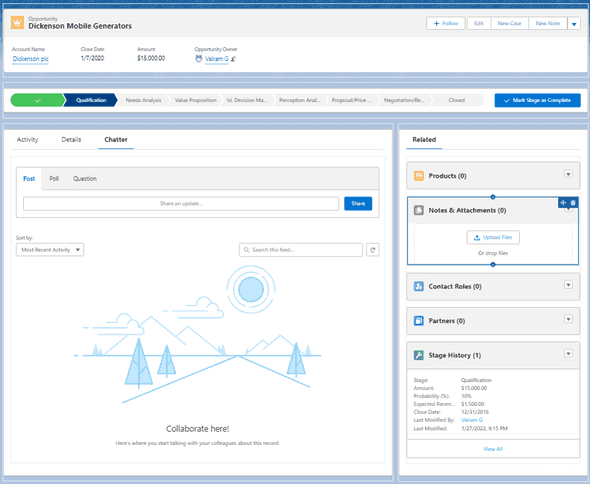The image size is (590, 484).
Task: Select the Poll tab in Chatter publisher
Action: tap(54, 179)
